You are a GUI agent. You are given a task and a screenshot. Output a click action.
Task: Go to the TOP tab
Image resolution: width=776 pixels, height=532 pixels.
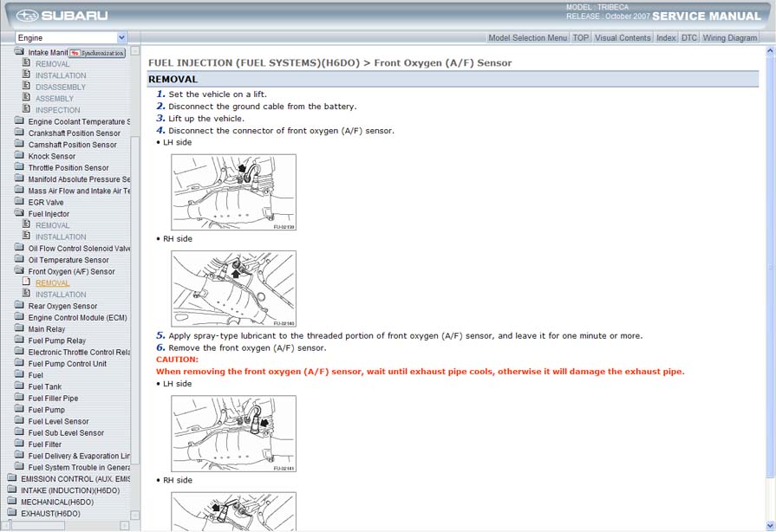(581, 37)
